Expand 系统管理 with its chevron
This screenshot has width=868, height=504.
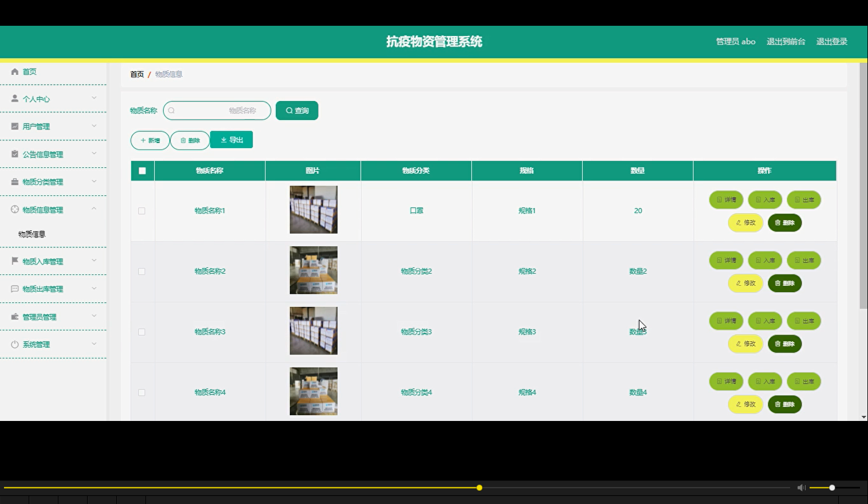click(94, 344)
